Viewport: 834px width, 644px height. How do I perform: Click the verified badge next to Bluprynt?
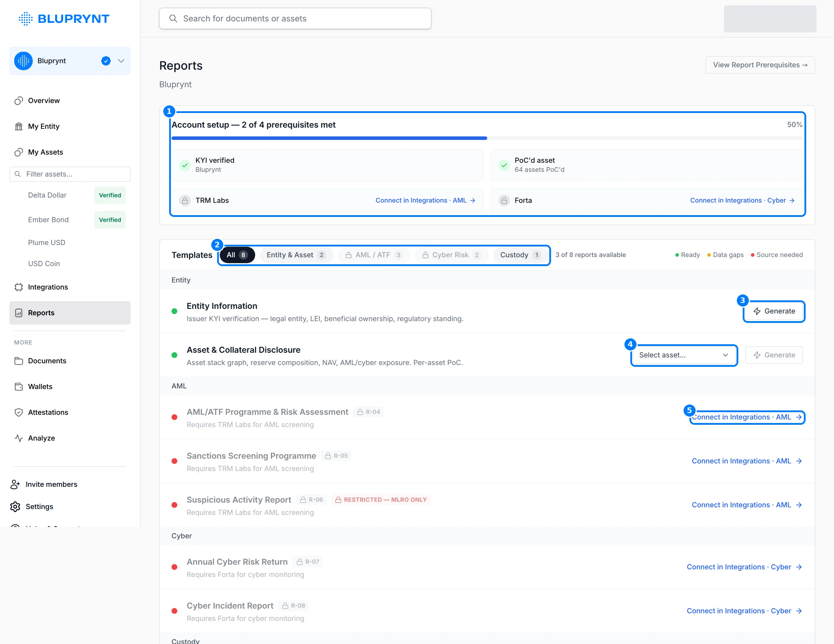point(106,61)
